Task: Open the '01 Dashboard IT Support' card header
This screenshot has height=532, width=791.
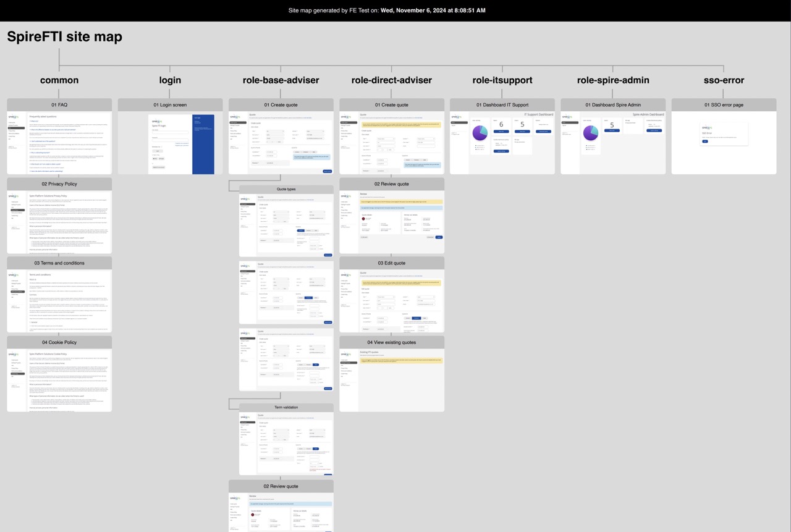Action: tap(502, 105)
